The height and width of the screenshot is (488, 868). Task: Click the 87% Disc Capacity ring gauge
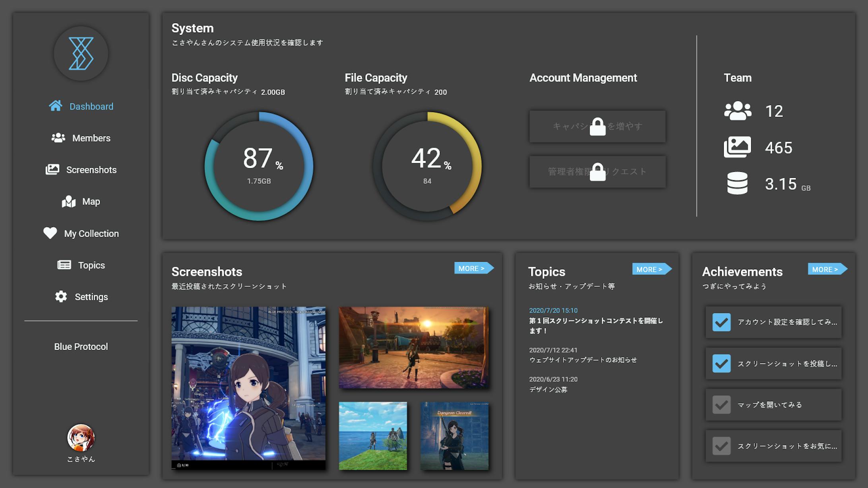259,166
